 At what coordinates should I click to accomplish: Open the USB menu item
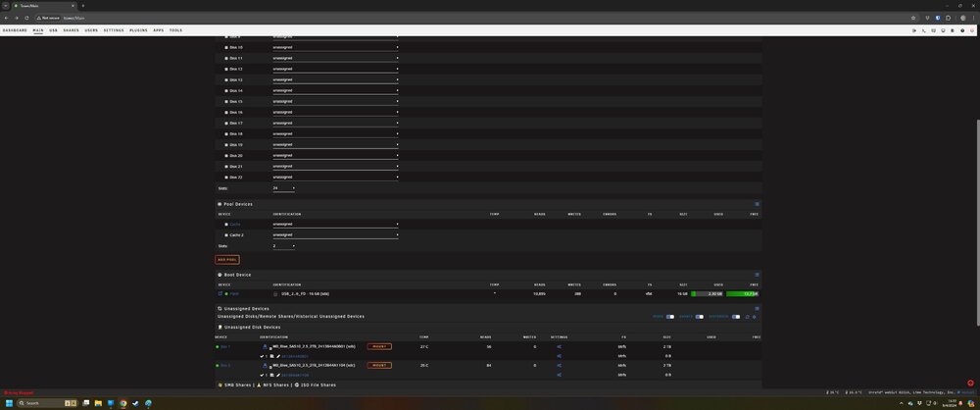click(53, 30)
